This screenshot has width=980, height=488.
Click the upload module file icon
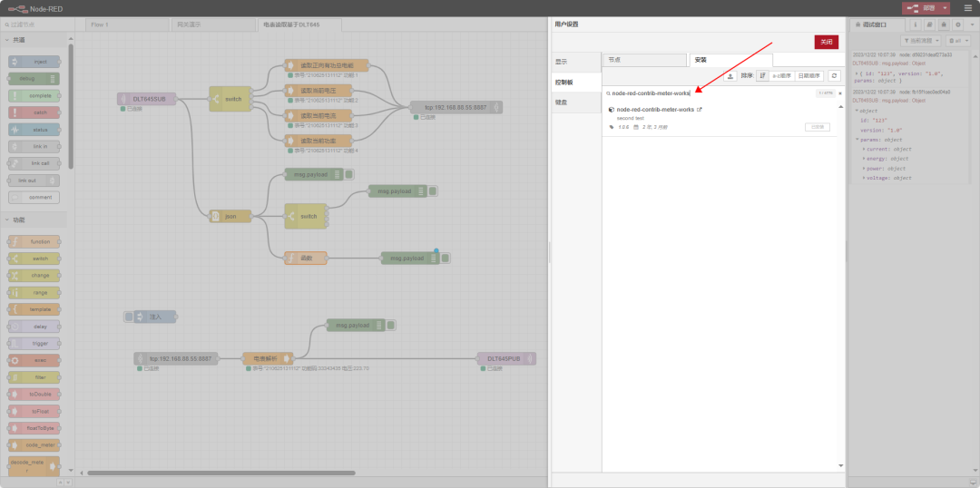pyautogui.click(x=729, y=76)
